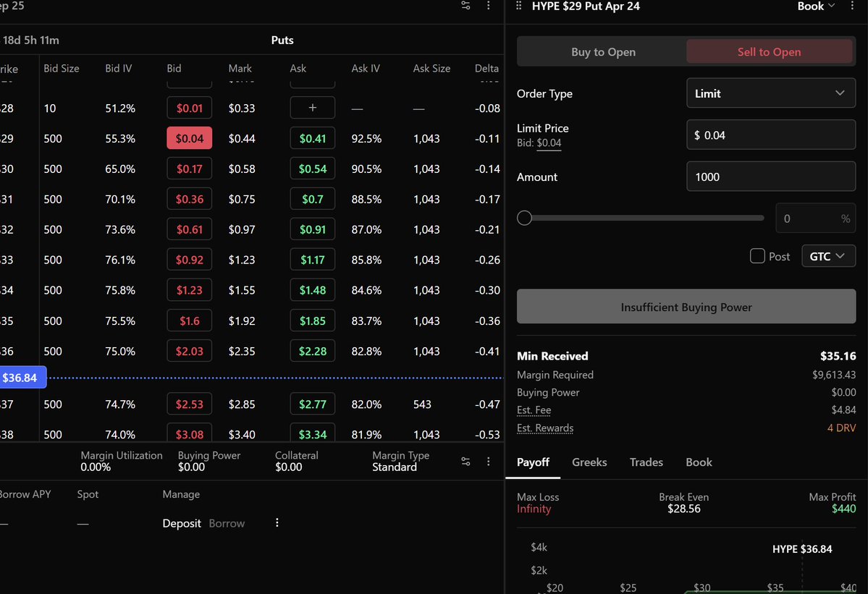The image size is (868, 594).
Task: Click Break Even $28.56 value
Action: tap(683, 509)
